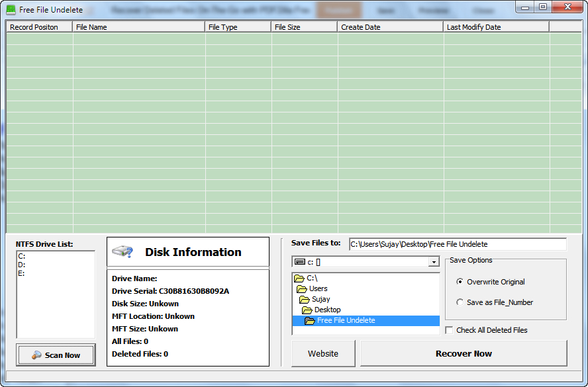Image resolution: width=588 pixels, height=387 pixels.
Task: Select drive D: in the NTFS Drive List
Action: click(x=22, y=265)
